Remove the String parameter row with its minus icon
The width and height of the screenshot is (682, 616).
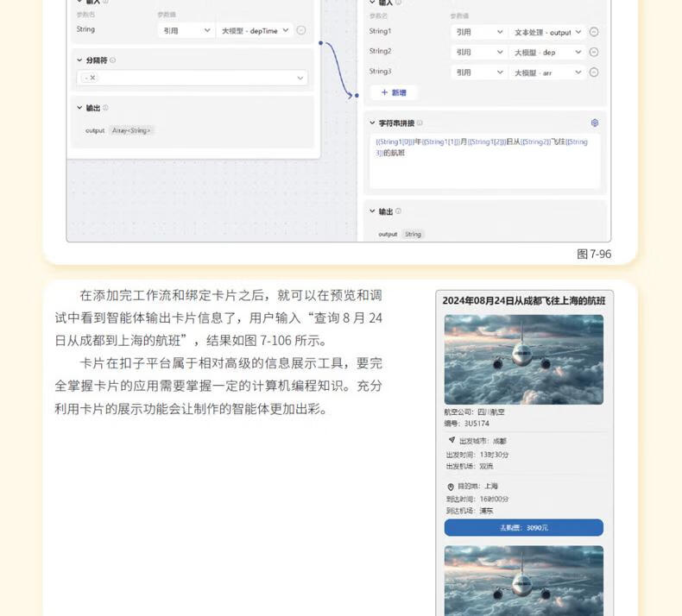pyautogui.click(x=301, y=30)
